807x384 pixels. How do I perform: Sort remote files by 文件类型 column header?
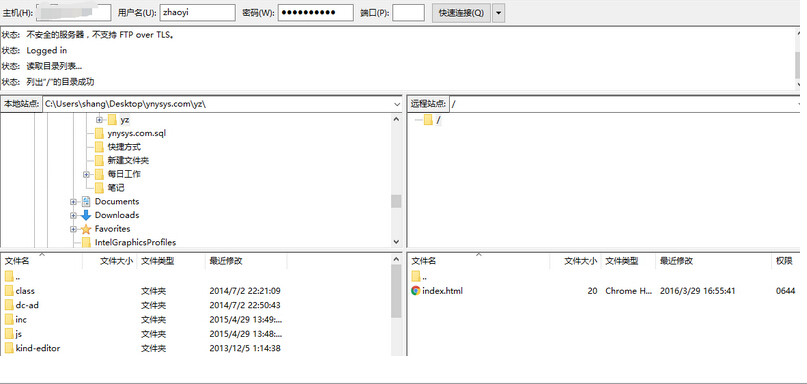pos(628,261)
